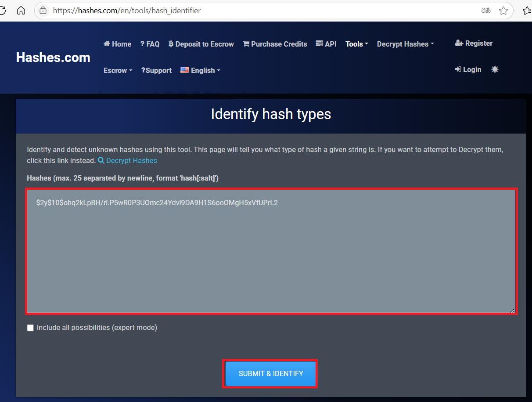
Task: Click the site info lock icon
Action: click(43, 11)
